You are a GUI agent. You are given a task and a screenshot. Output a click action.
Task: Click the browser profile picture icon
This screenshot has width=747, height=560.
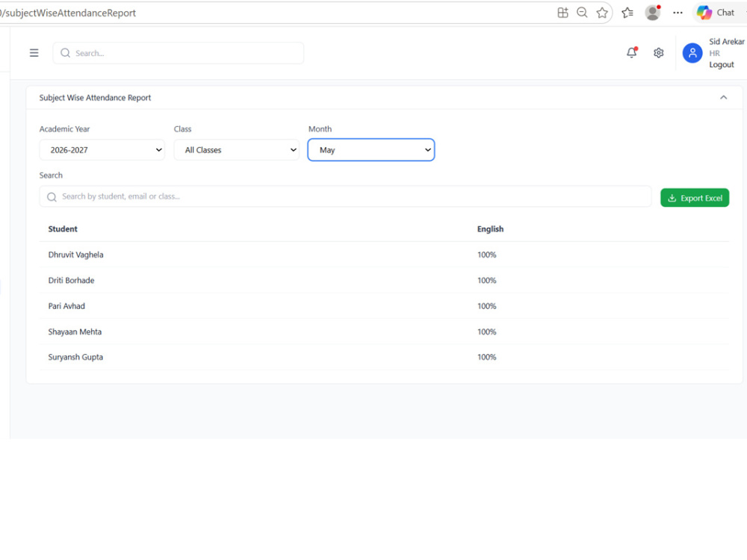653,13
